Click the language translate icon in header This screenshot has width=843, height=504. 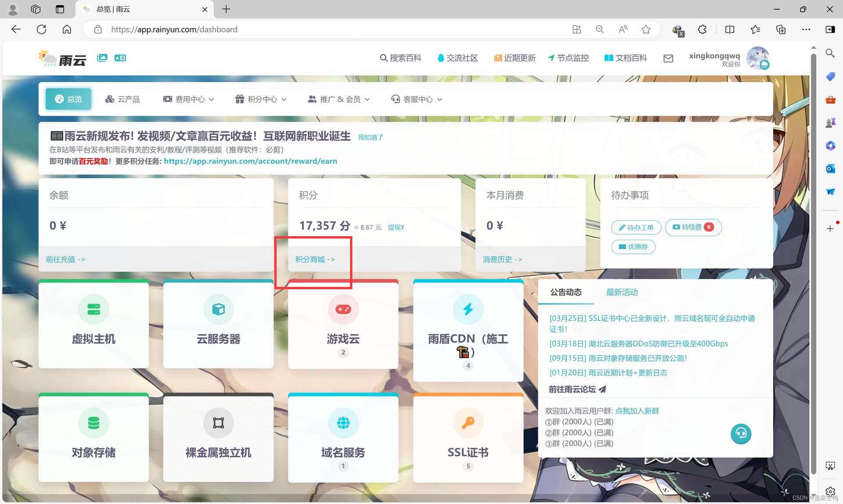coord(120,58)
